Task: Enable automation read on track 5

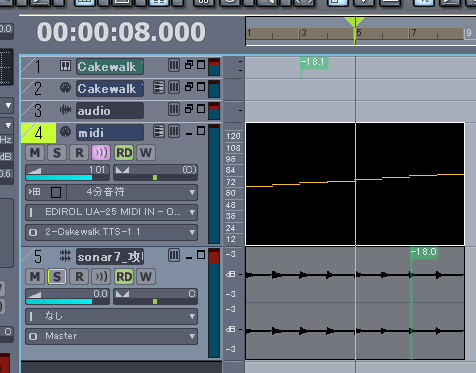Action: (124, 277)
